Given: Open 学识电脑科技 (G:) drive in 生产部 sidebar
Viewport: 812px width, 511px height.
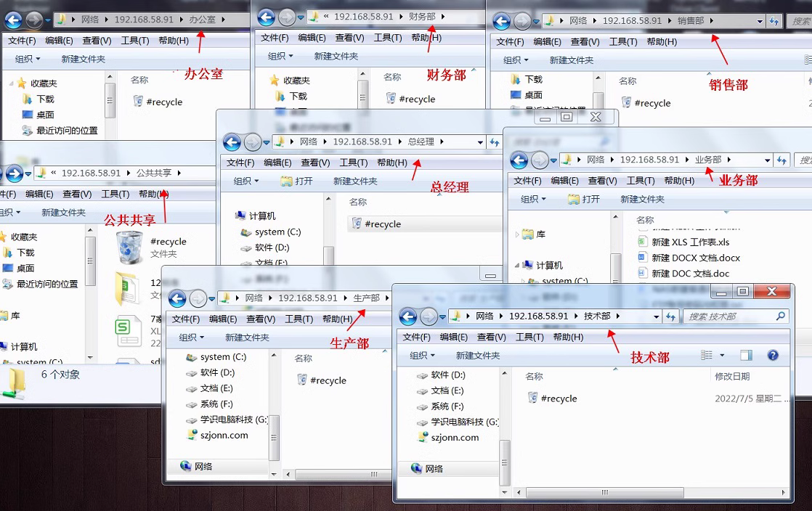Looking at the screenshot, I should pos(227,421).
